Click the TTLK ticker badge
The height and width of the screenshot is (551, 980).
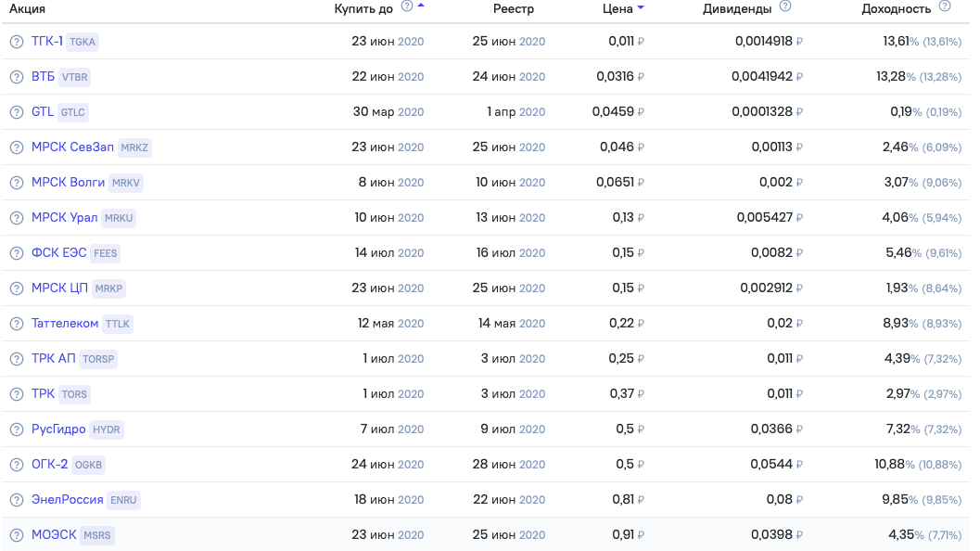(118, 324)
